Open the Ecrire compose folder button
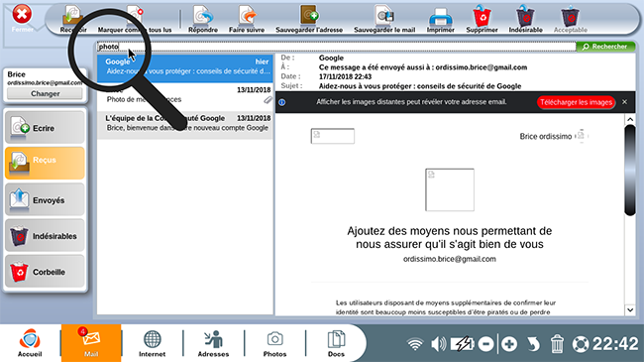644x362 pixels. coord(45,128)
